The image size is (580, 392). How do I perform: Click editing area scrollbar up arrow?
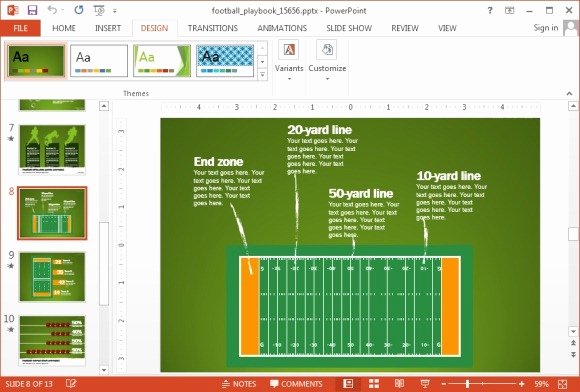click(x=573, y=107)
